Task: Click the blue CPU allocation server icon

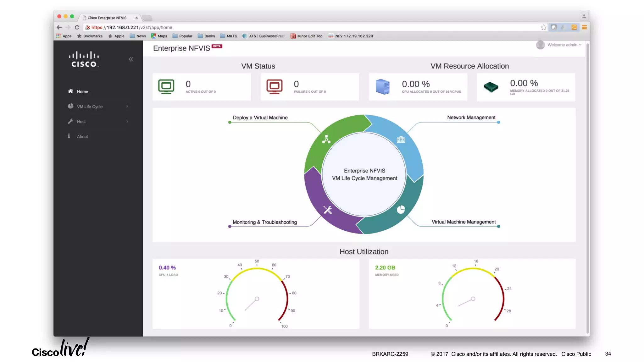Action: click(382, 87)
